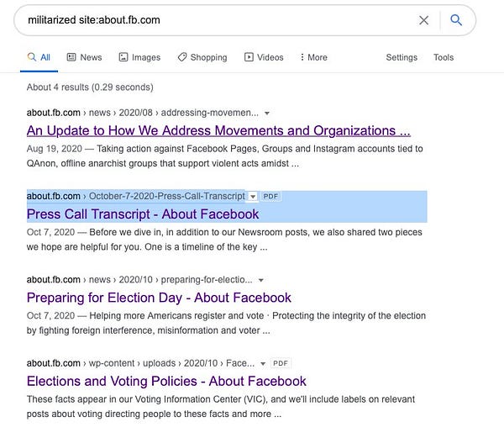Expand dropdown arrow next to preparing-for-electio... URL
The height and width of the screenshot is (438, 504).
261,281
